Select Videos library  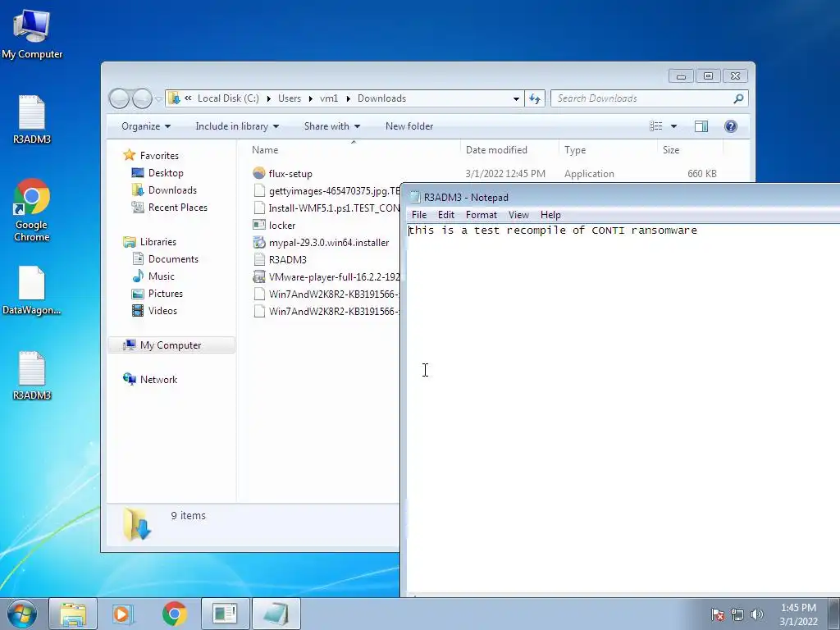tap(154, 311)
